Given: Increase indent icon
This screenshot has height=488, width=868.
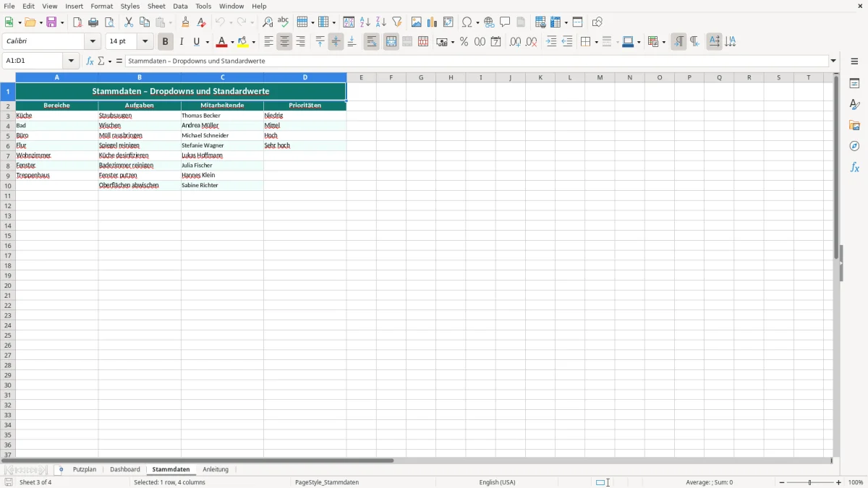Looking at the screenshot, I should [551, 42].
